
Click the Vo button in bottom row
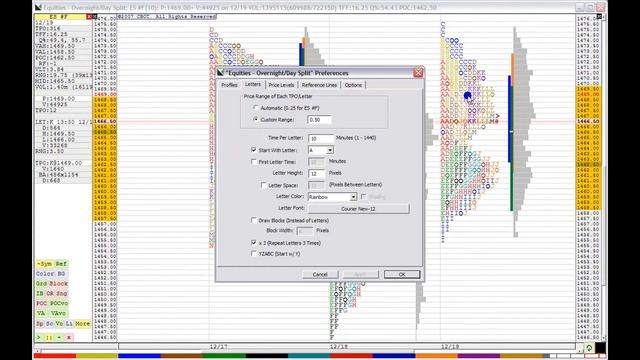pos(60,324)
